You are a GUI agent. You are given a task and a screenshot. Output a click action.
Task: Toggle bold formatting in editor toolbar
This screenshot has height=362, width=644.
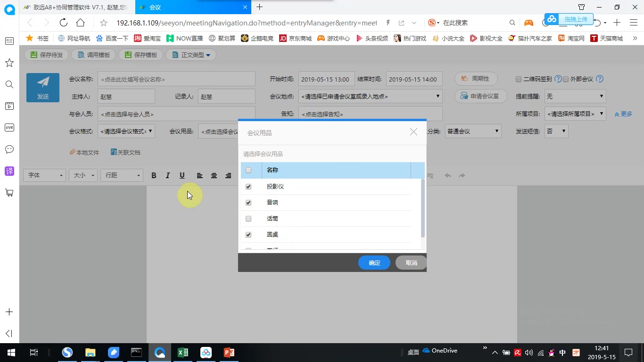[x=154, y=175]
